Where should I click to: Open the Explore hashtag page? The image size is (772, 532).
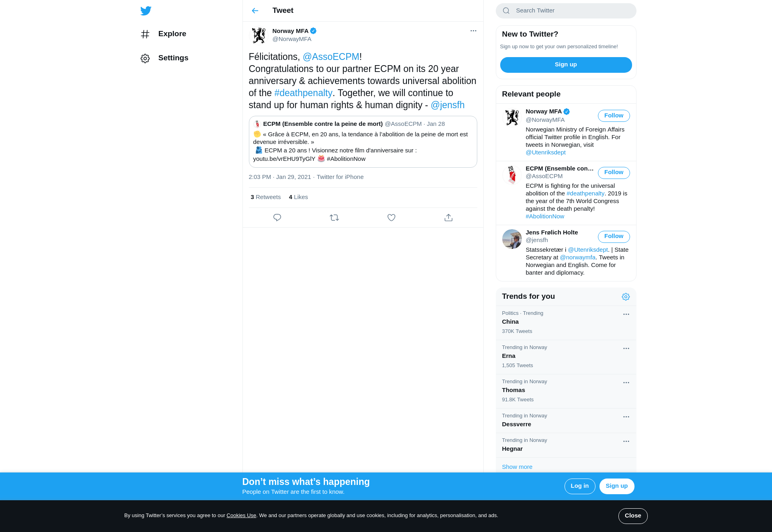(x=163, y=34)
